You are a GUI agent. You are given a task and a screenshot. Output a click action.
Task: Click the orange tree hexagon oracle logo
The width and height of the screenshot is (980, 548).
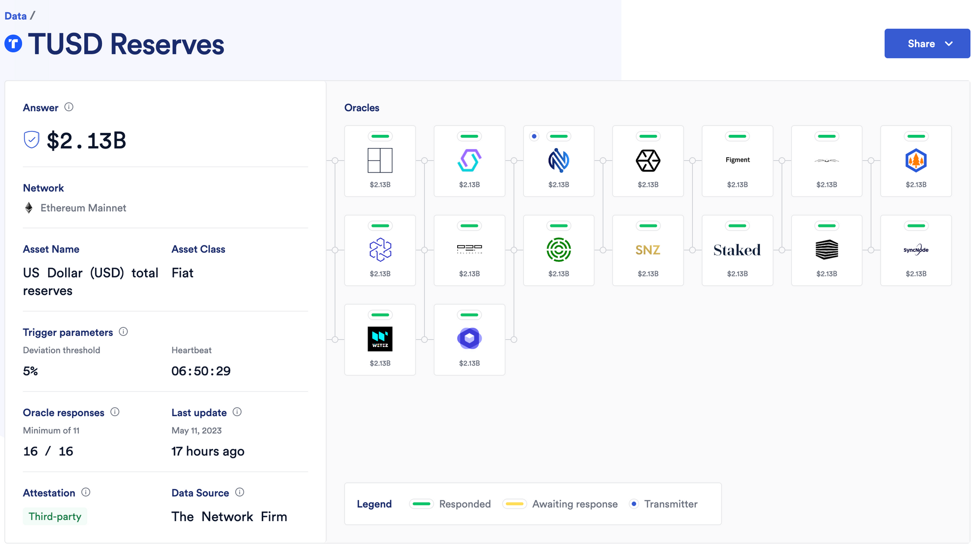915,160
